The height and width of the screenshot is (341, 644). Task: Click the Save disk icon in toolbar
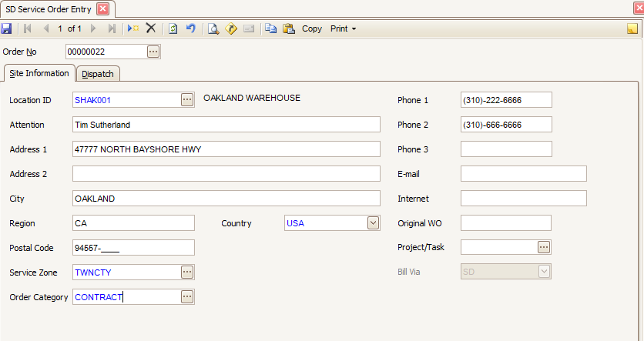coord(6,28)
